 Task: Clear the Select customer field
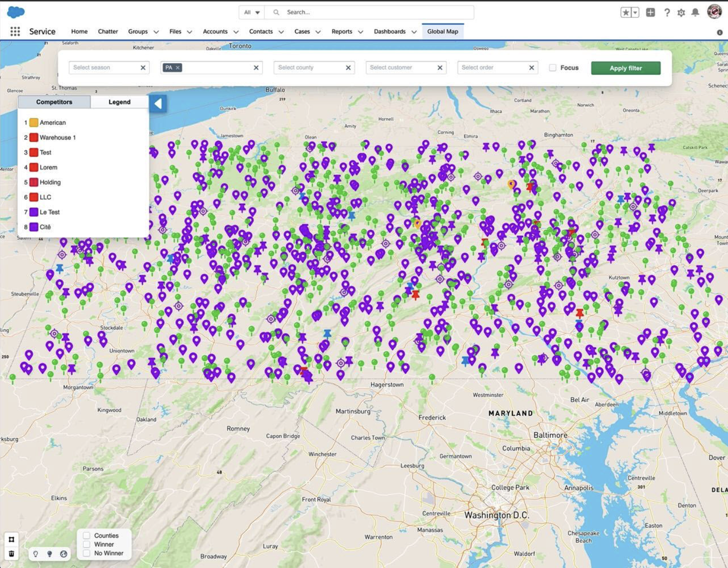pos(440,68)
